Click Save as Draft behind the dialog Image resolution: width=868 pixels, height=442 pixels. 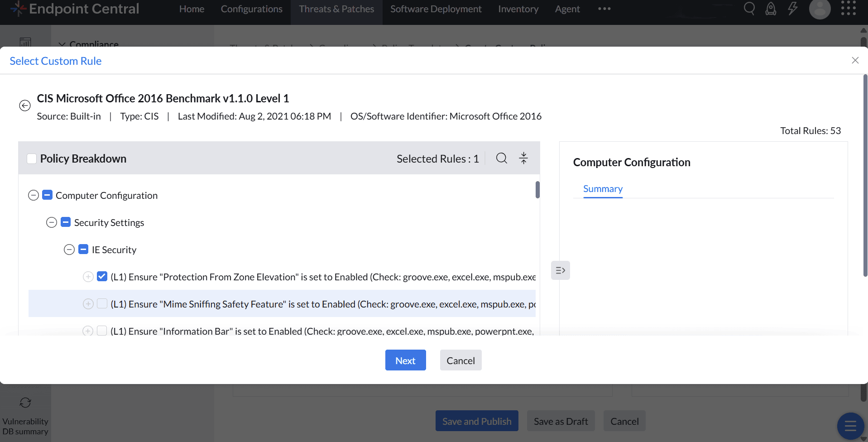pos(561,421)
